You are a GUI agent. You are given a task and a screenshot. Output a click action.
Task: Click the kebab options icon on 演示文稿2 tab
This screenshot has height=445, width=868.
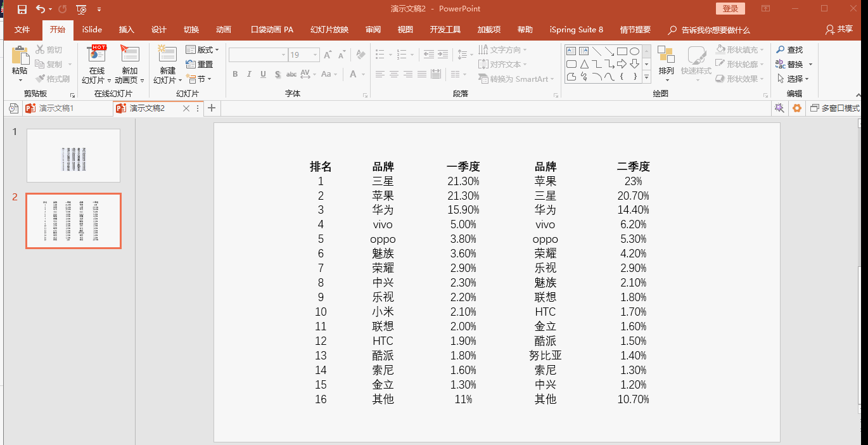coord(198,108)
